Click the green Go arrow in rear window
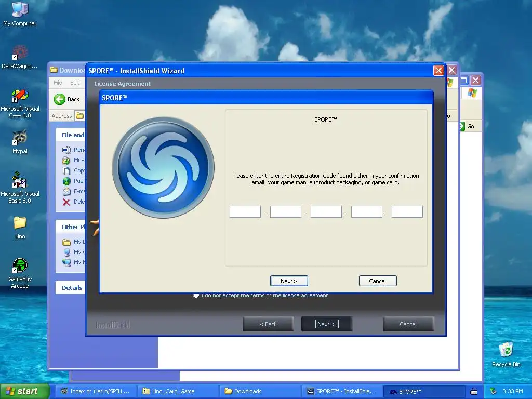This screenshot has height=399, width=532. coord(462,126)
